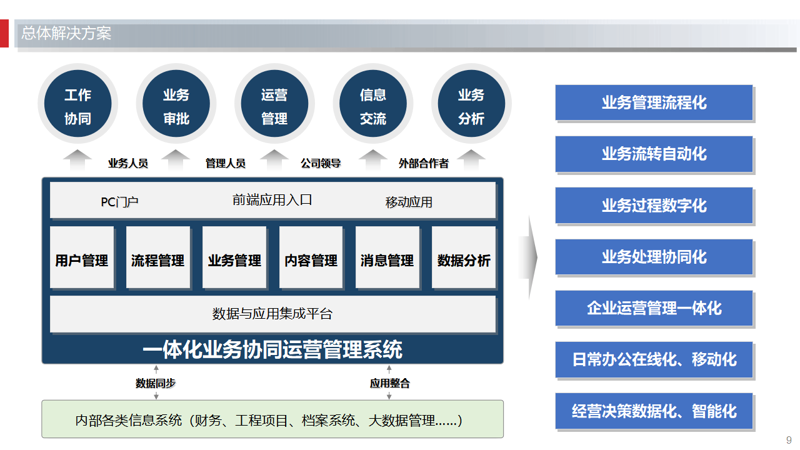
Task: Click the 业务审批 circle
Action: coord(176,104)
